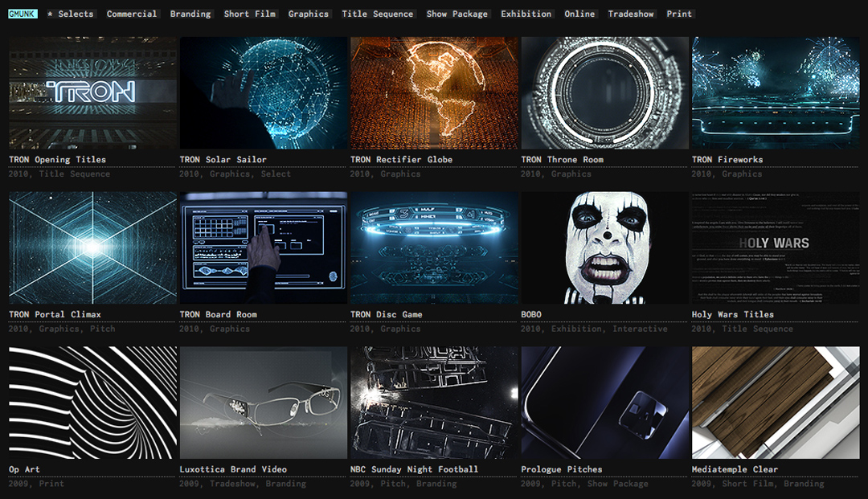Select the Mediatemple Clear wood thumbnail
Viewport: 868px width, 499px height.
[x=776, y=403]
